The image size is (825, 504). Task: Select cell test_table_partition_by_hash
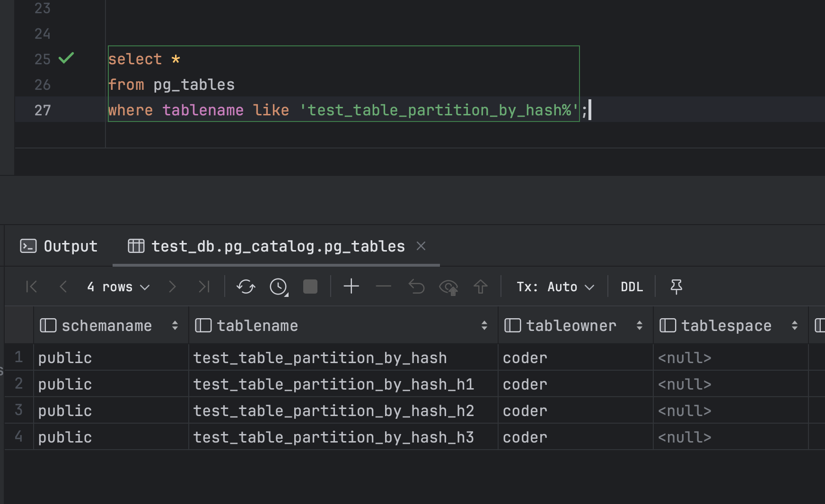click(x=343, y=357)
